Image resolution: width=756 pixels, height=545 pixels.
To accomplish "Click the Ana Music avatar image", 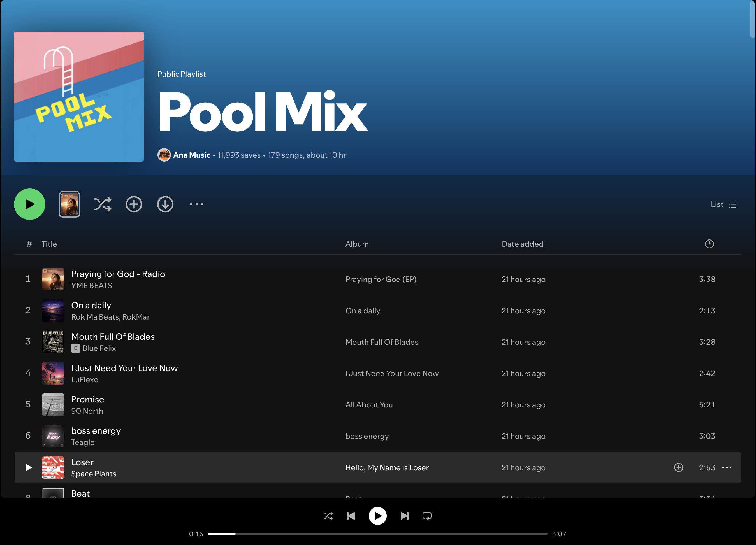I will (x=164, y=155).
